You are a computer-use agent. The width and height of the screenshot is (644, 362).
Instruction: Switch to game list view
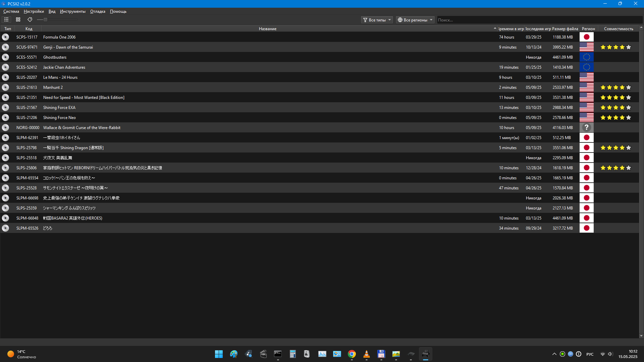6,20
